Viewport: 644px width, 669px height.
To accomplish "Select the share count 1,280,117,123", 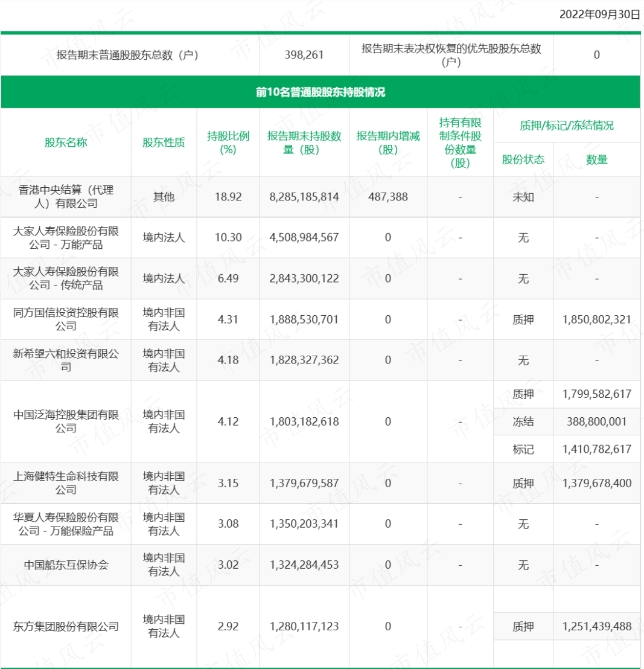I will (304, 626).
